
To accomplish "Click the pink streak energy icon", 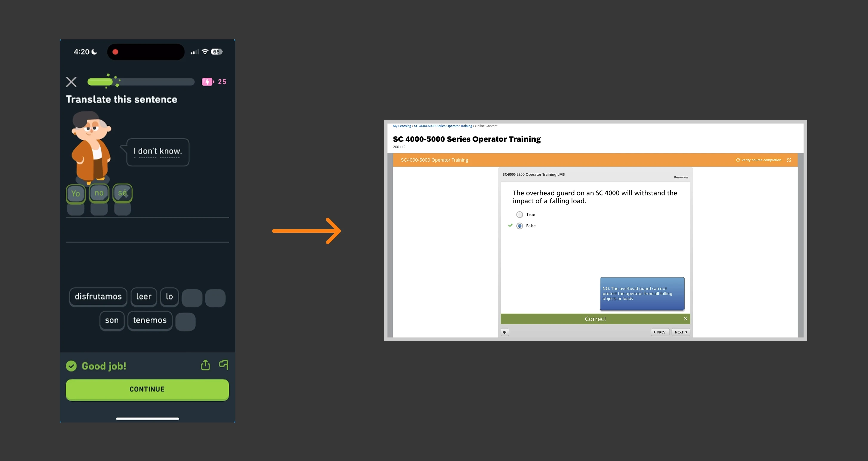I will [x=208, y=82].
